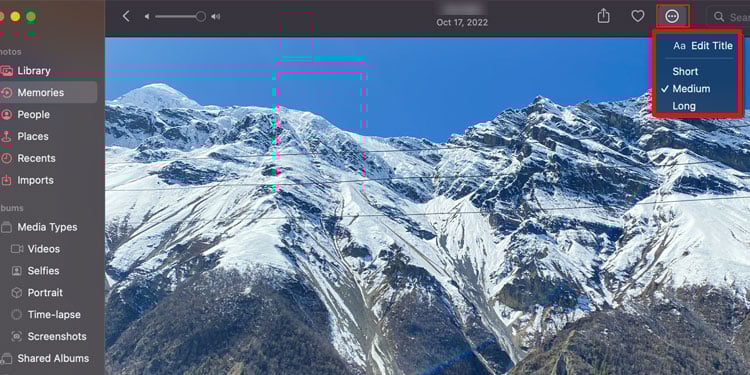Go back using the left chevron
The width and height of the screenshot is (750, 375).
click(126, 17)
